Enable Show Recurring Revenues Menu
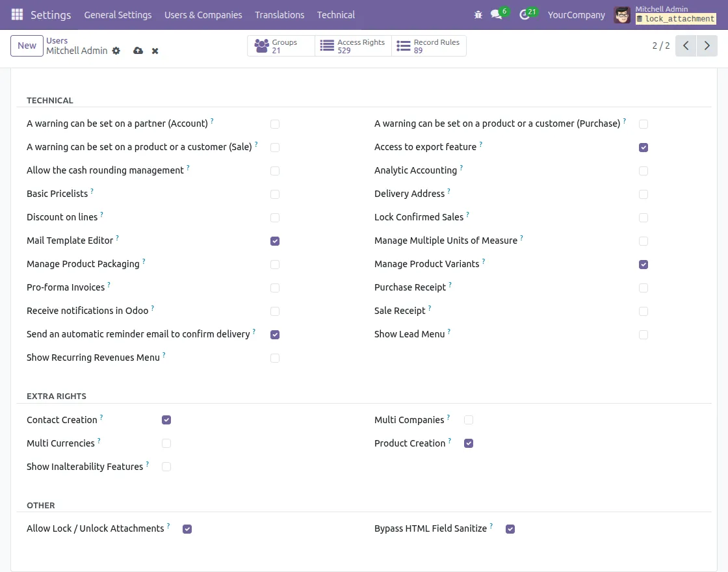Viewport: 728px width, 572px height. click(275, 358)
